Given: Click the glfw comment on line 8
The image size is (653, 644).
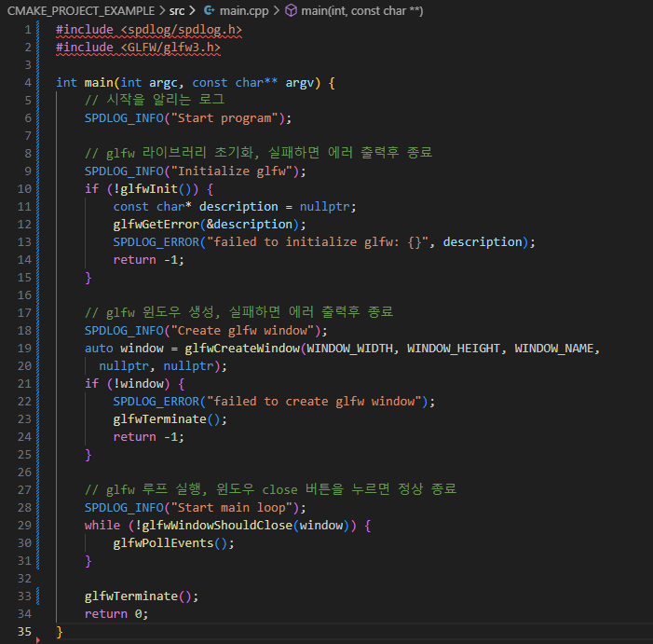Looking at the screenshot, I should tap(258, 153).
